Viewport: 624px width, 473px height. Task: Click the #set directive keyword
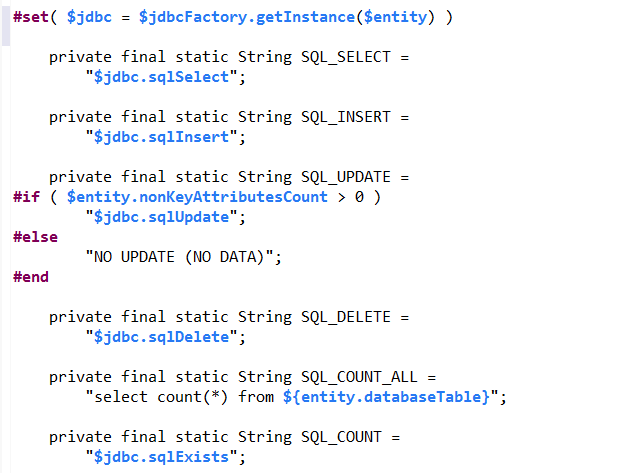tap(31, 17)
